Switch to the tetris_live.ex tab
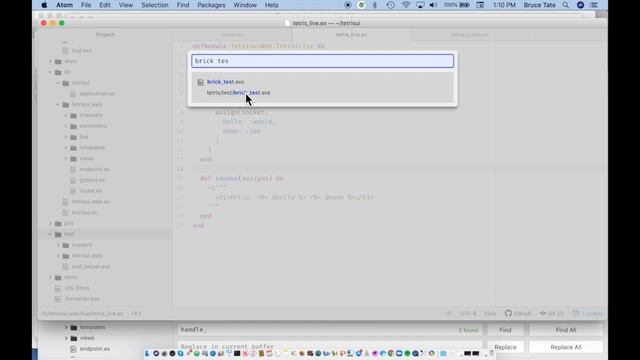 pyautogui.click(x=351, y=35)
